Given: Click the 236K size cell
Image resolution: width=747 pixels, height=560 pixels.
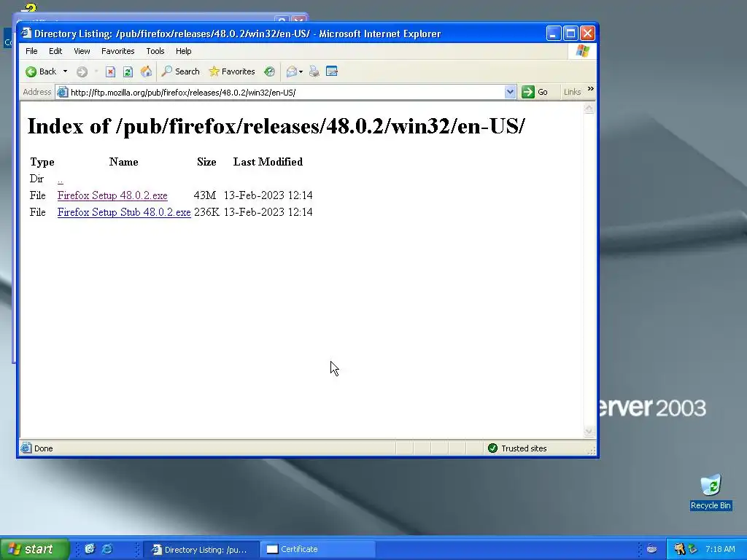Looking at the screenshot, I should pyautogui.click(x=206, y=212).
